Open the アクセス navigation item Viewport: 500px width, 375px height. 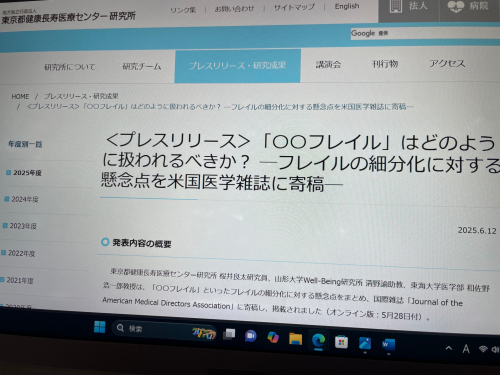pos(447,63)
